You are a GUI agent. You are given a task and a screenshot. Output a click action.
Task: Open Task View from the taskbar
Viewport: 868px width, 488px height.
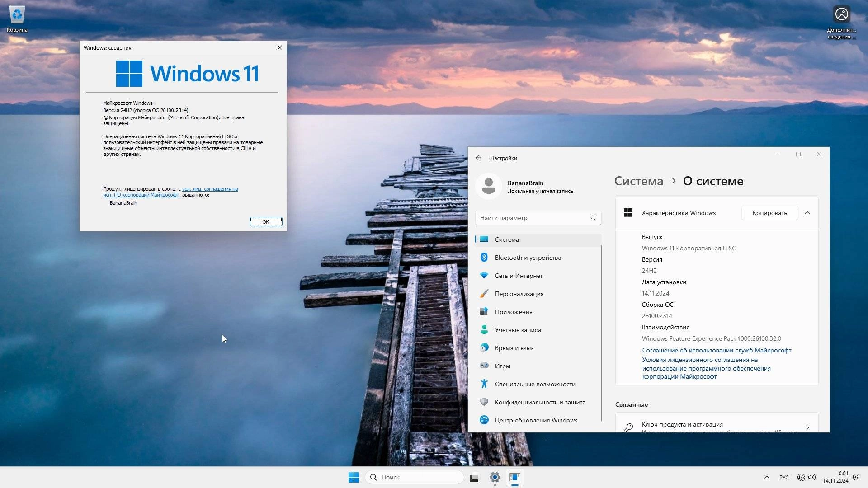click(474, 477)
